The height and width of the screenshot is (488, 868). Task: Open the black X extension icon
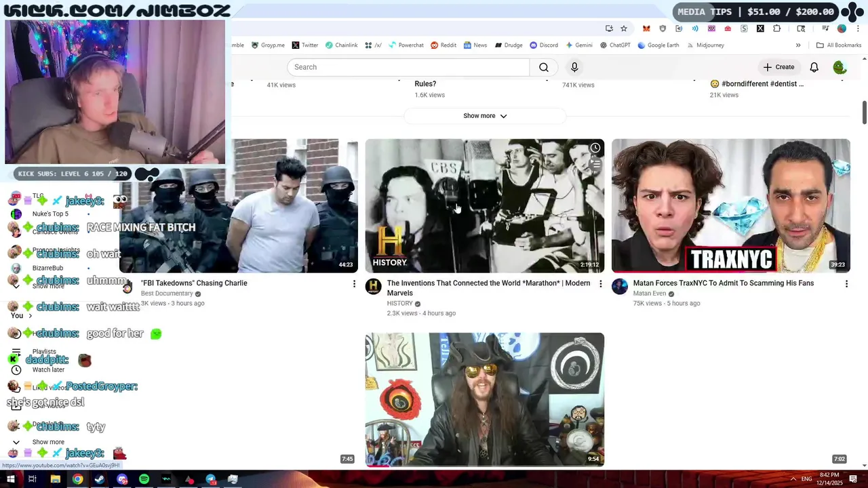[760, 28]
